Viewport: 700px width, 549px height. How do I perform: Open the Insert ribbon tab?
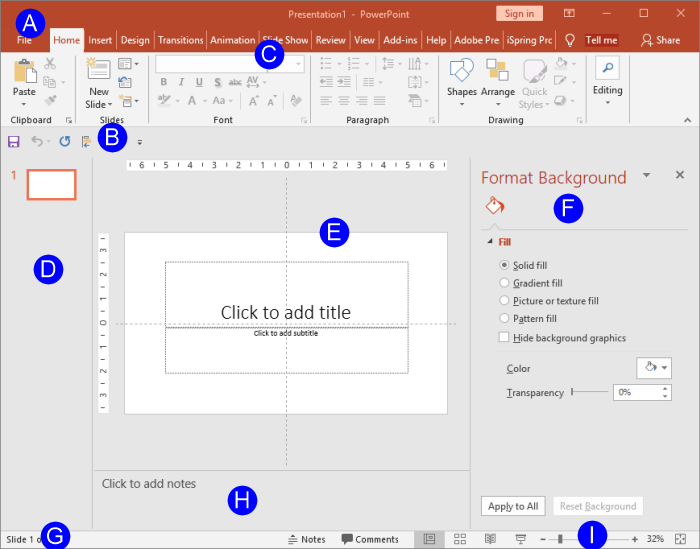click(x=100, y=40)
